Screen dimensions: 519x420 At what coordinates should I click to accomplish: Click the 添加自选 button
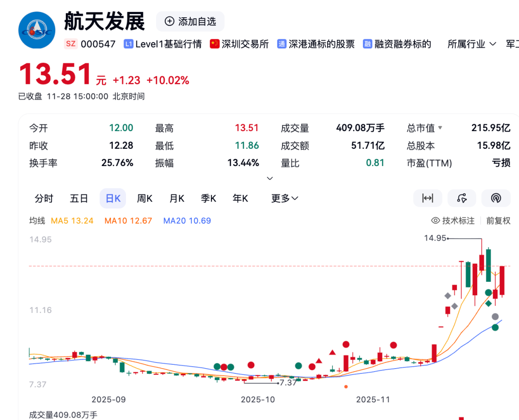(x=190, y=22)
